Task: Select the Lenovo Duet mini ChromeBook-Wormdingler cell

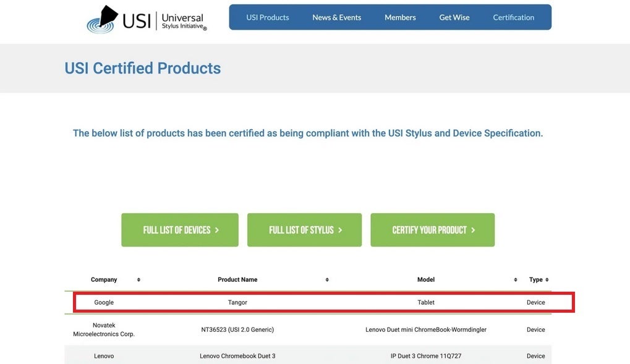Action: [426, 329]
